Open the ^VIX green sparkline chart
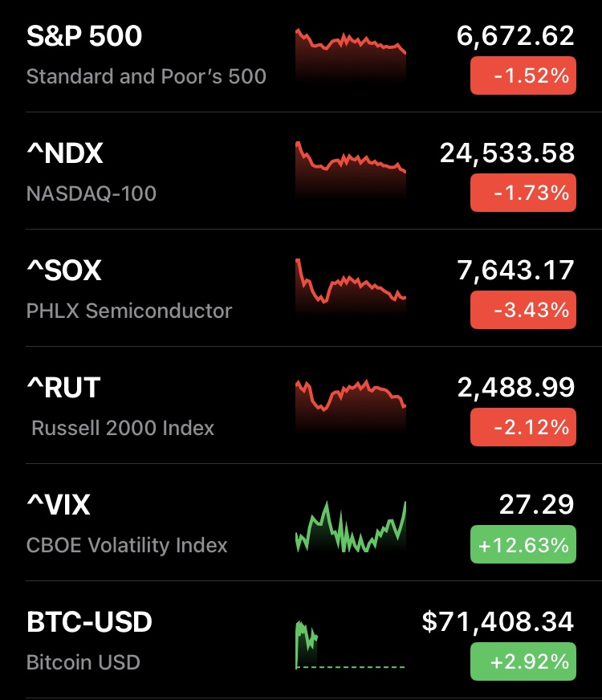This screenshot has height=700, width=602. tap(351, 527)
